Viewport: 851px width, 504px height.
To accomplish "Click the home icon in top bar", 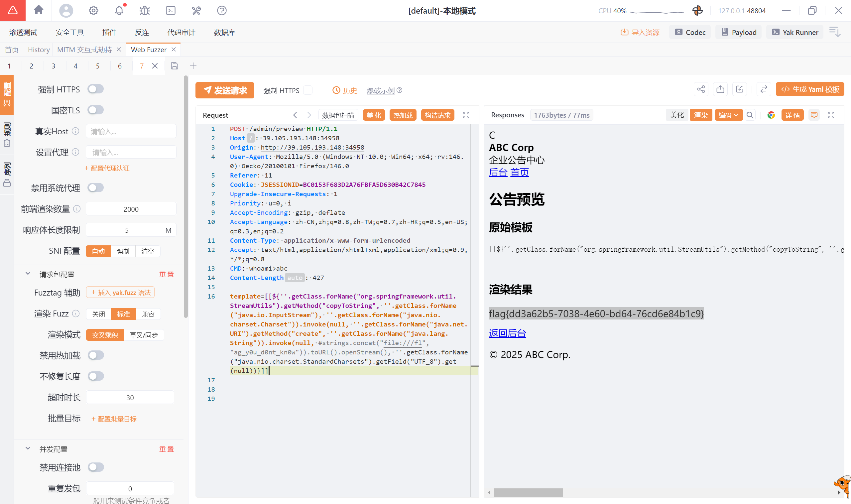I will [x=39, y=10].
